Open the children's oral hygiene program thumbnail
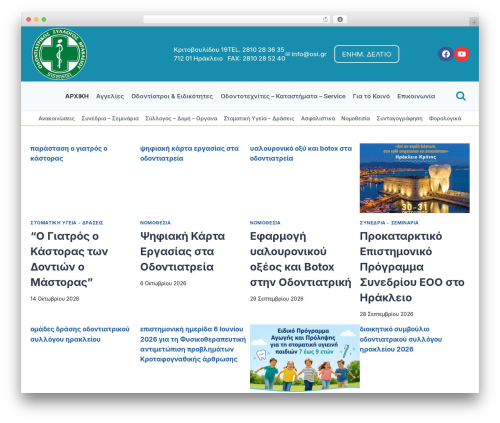The image size is (500, 423). tap(305, 357)
